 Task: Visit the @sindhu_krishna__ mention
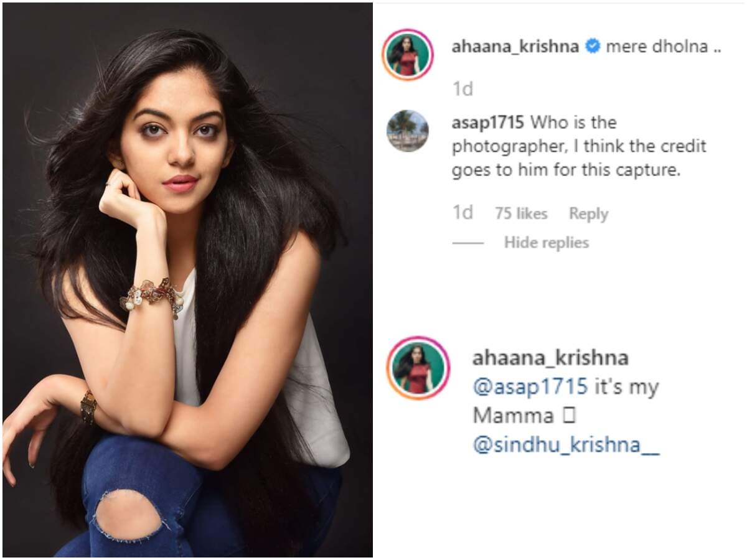click(x=566, y=446)
